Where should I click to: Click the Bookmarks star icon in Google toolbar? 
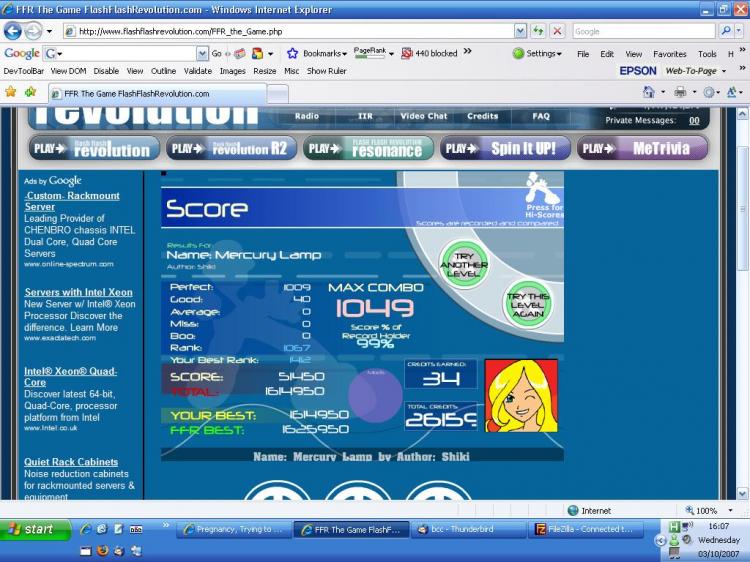click(x=292, y=54)
